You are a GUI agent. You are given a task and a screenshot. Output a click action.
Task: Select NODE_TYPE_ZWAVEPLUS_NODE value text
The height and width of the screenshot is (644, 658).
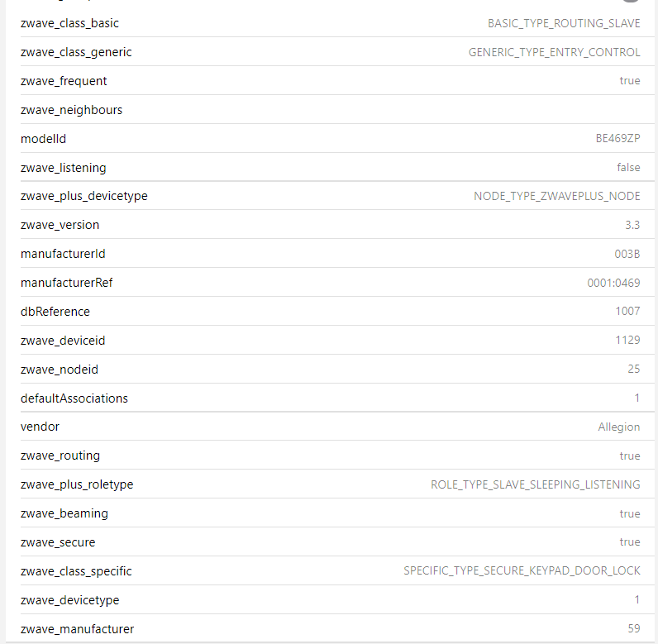[556, 196]
